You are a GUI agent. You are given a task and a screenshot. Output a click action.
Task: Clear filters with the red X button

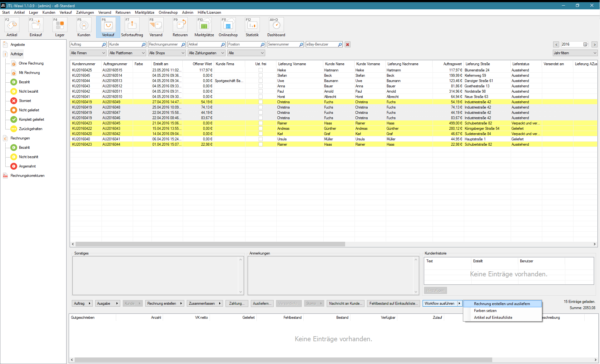click(x=347, y=44)
